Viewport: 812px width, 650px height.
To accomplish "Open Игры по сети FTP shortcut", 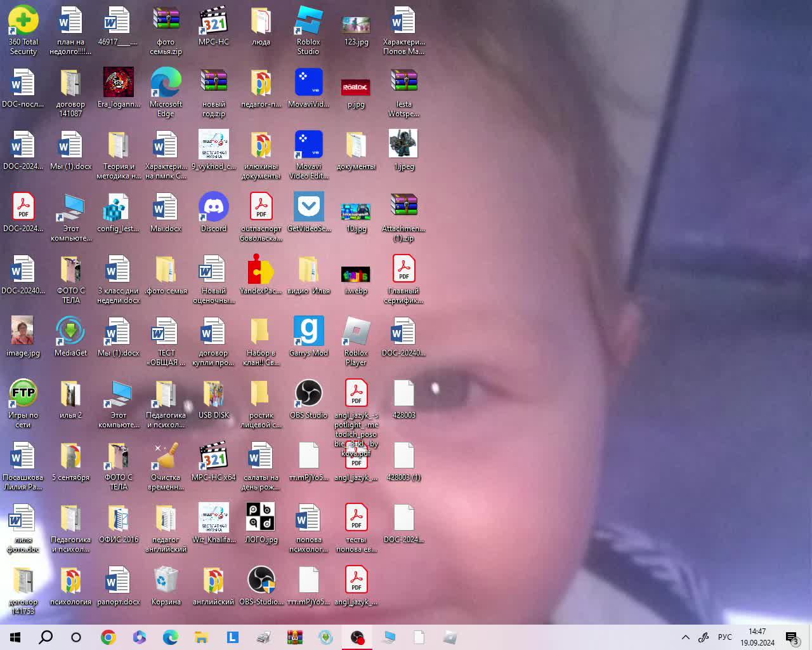I will click(x=23, y=403).
